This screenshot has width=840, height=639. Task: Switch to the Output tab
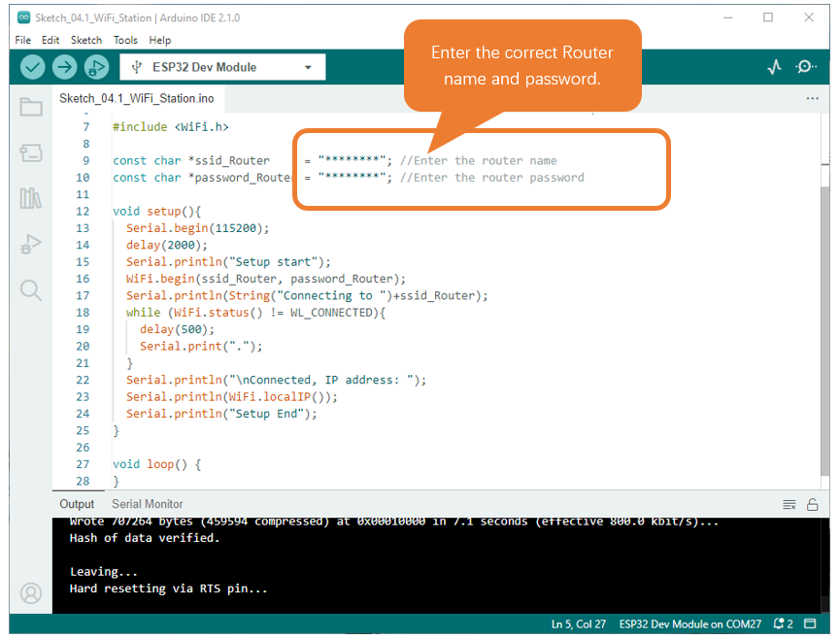coord(77,504)
